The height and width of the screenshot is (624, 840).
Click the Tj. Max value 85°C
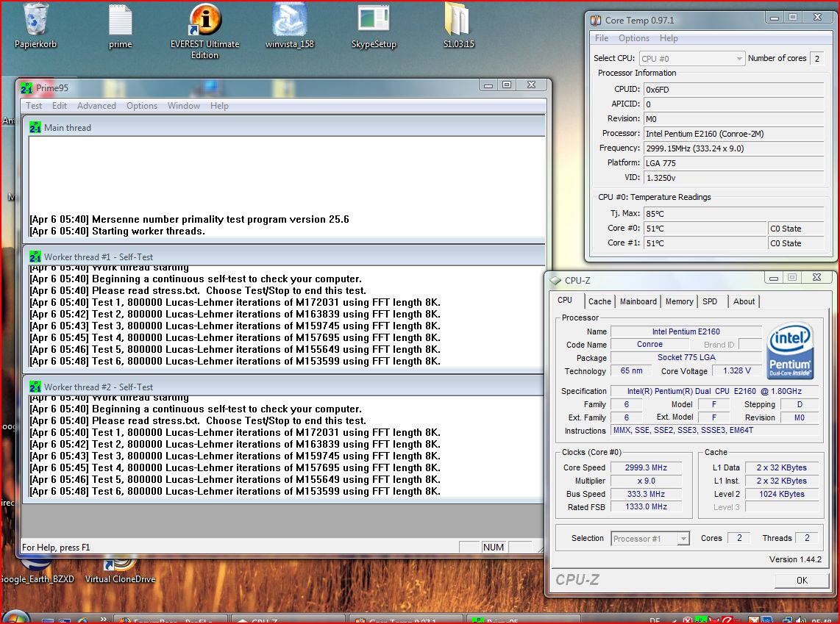(733, 214)
